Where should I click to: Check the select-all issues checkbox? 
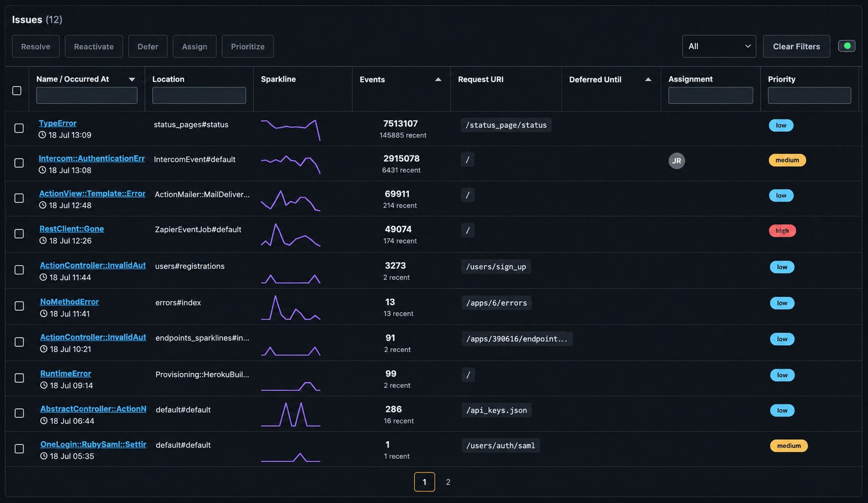[x=17, y=91]
